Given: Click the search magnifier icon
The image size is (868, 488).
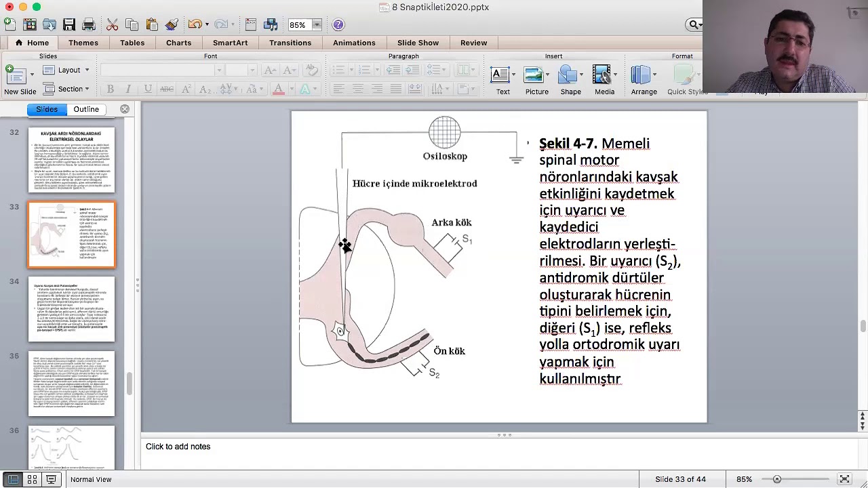Looking at the screenshot, I should pyautogui.click(x=694, y=24).
